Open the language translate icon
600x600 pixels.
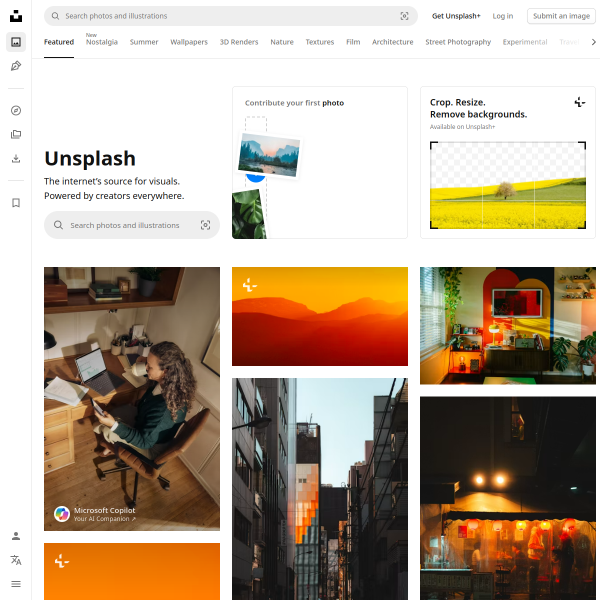coord(16,560)
